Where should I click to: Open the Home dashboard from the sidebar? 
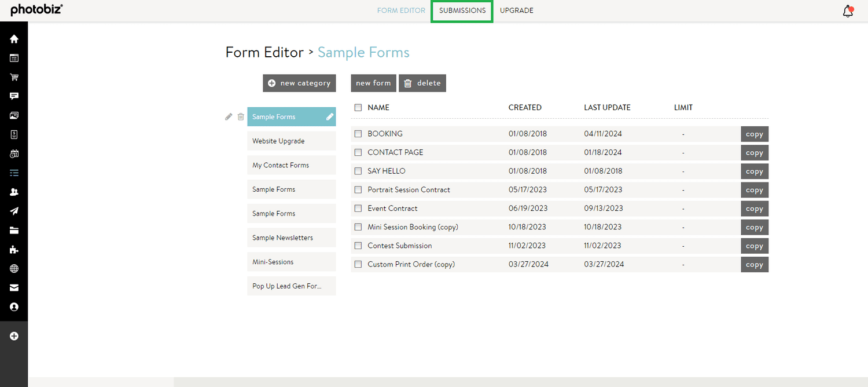13,39
